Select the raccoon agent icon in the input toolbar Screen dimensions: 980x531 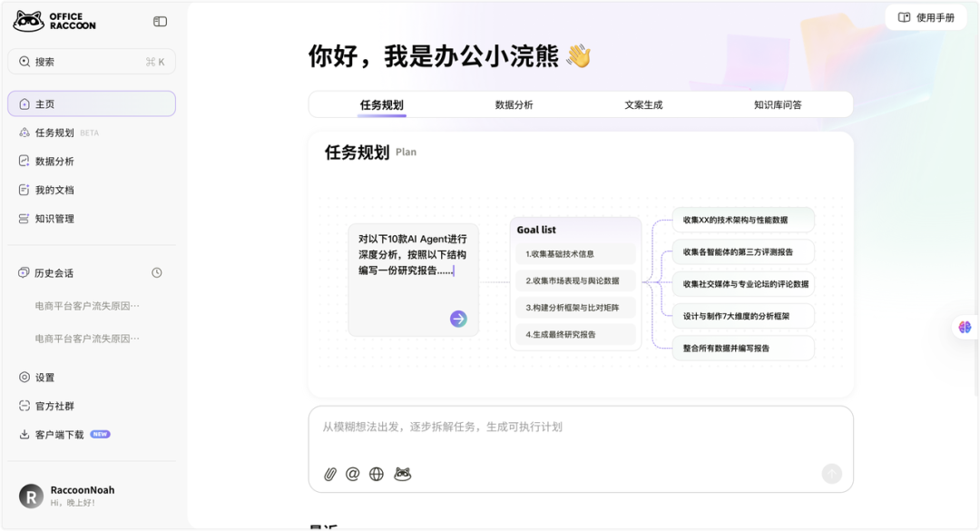[x=401, y=473]
